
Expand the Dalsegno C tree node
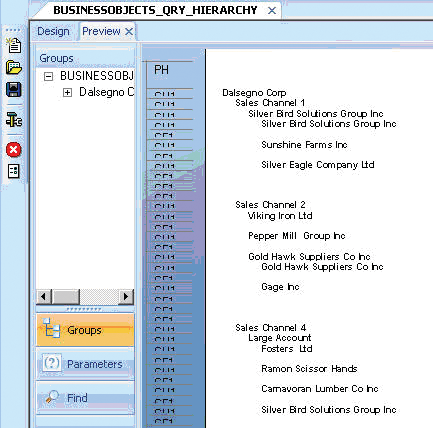[x=67, y=92]
